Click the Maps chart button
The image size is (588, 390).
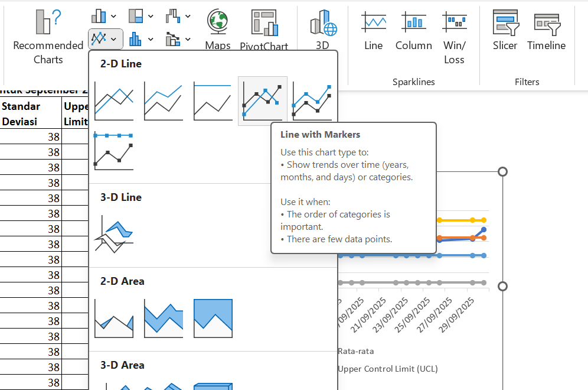point(217,30)
